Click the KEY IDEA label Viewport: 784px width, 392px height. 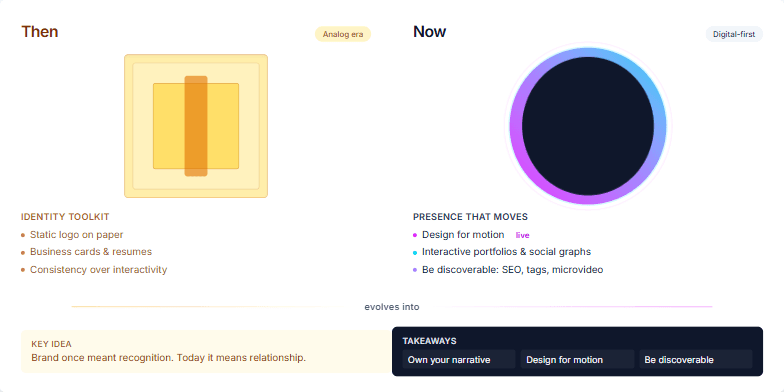point(51,344)
